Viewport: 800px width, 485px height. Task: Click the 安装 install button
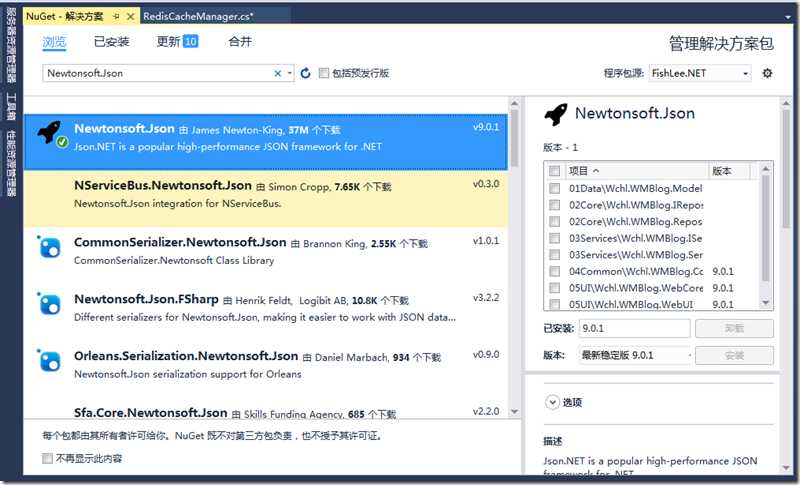tap(734, 355)
